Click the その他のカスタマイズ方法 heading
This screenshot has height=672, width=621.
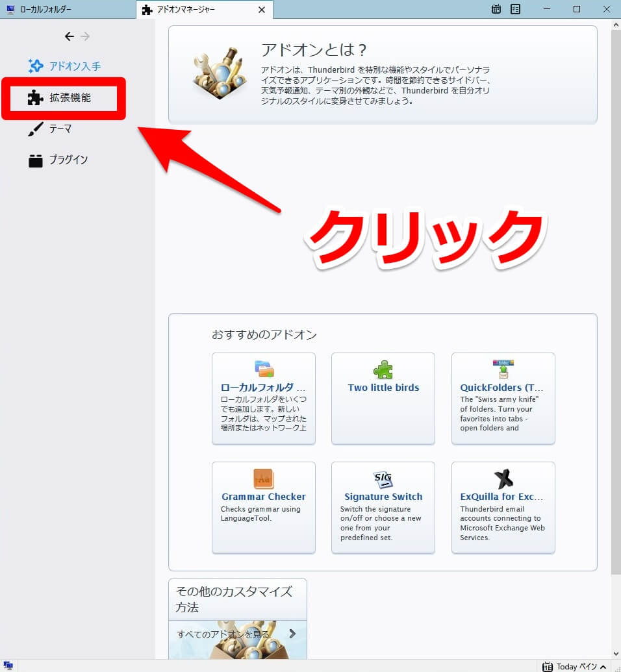234,599
